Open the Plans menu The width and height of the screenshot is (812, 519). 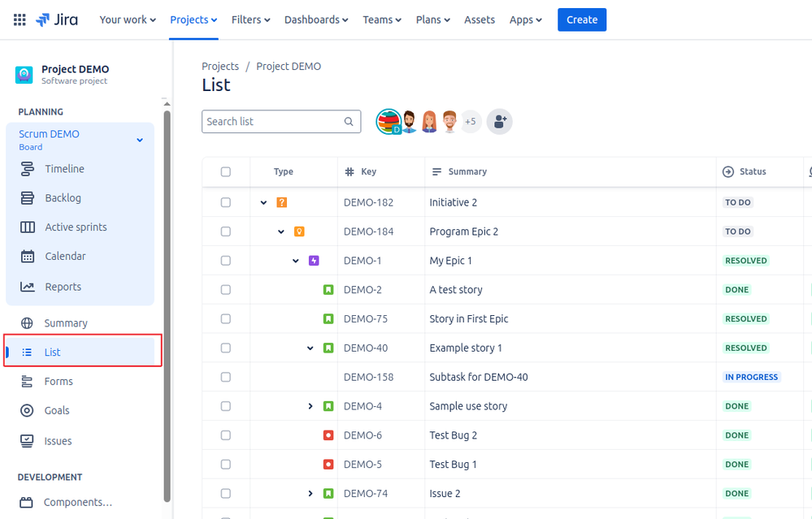click(x=433, y=19)
